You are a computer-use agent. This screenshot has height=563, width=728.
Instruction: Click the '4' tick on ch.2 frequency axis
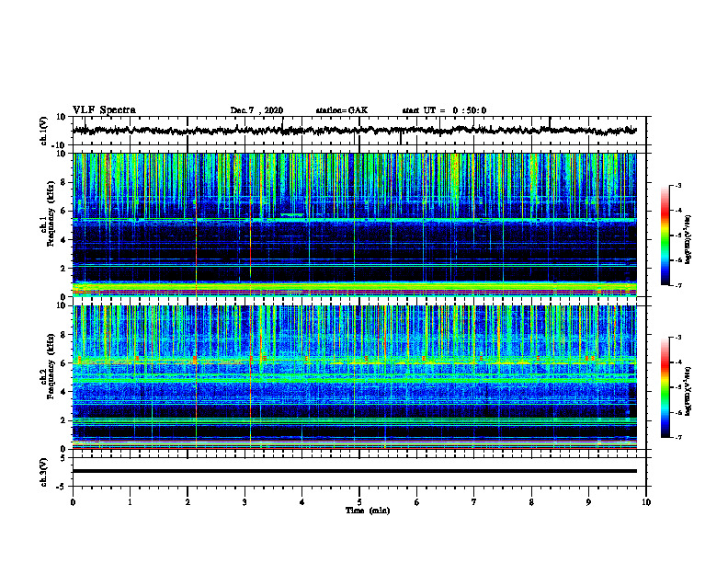[63, 392]
